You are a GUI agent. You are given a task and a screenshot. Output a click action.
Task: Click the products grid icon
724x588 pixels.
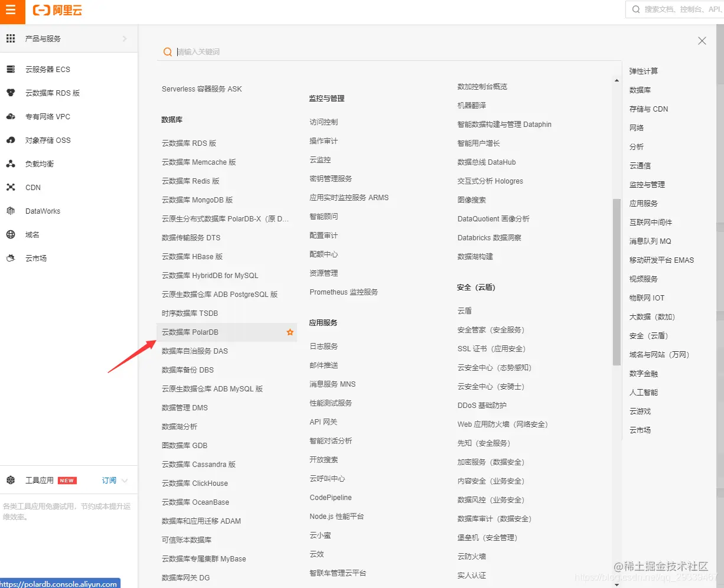11,38
